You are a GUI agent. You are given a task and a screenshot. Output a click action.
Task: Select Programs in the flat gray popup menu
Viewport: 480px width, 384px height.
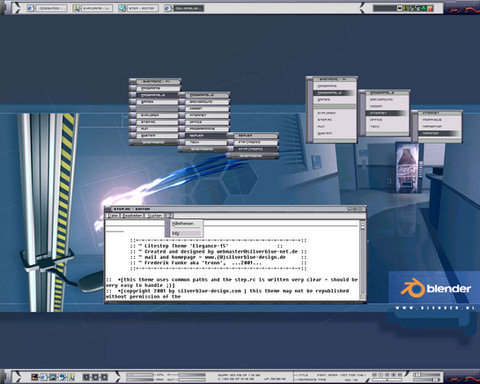point(334,86)
